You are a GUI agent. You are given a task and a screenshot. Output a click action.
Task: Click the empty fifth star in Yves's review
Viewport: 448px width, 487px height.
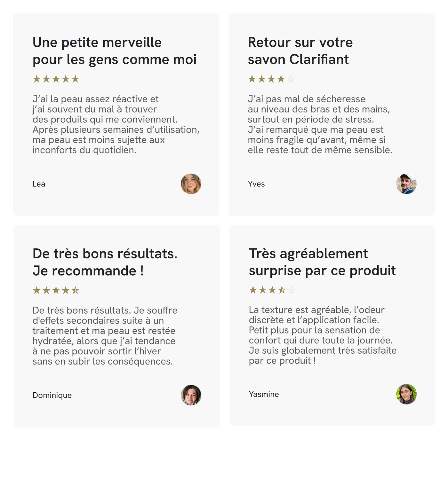(291, 79)
